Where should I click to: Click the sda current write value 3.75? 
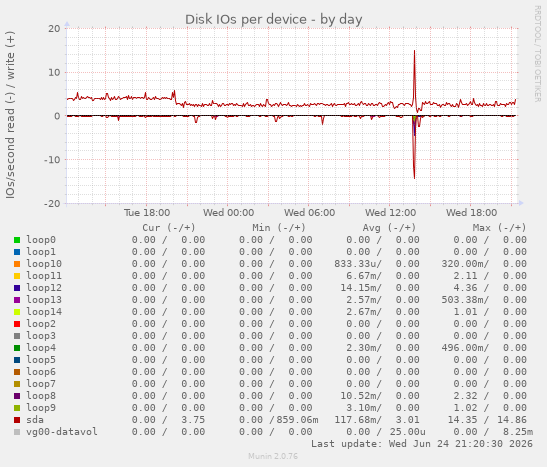pos(193,420)
